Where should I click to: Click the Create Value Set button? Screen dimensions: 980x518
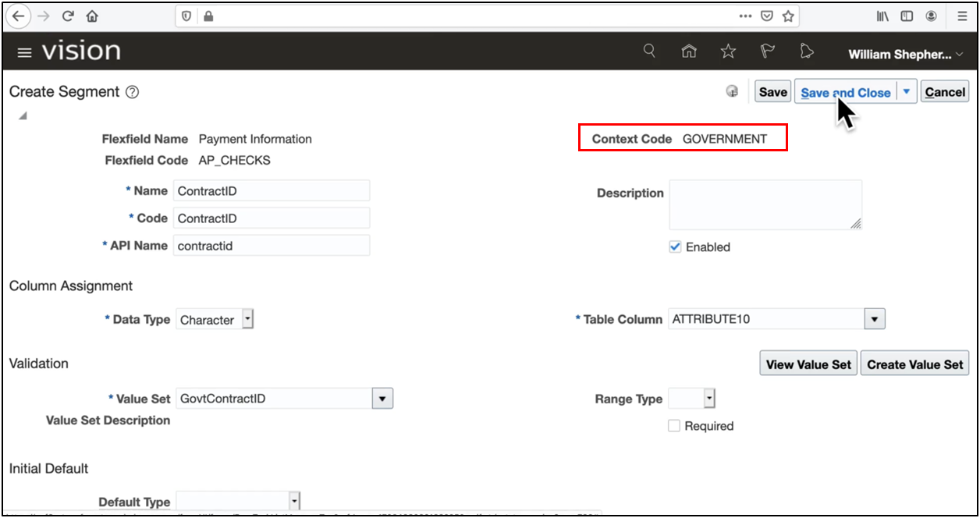[x=914, y=364]
